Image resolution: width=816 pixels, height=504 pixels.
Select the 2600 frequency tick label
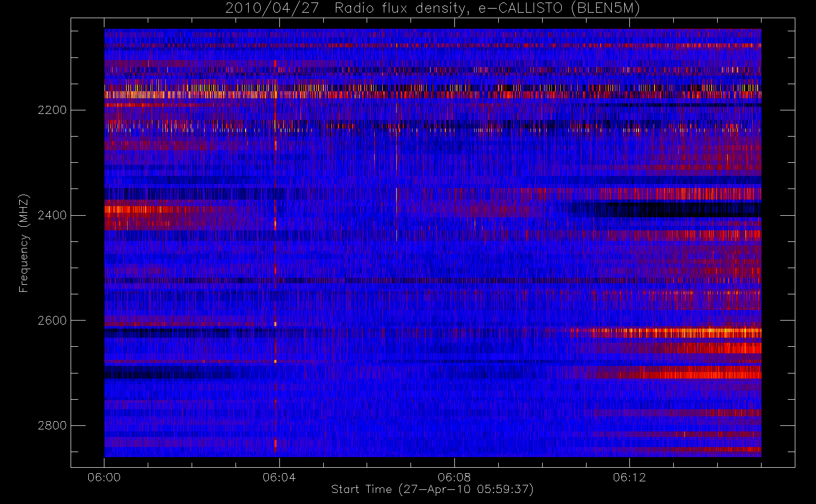pos(52,321)
